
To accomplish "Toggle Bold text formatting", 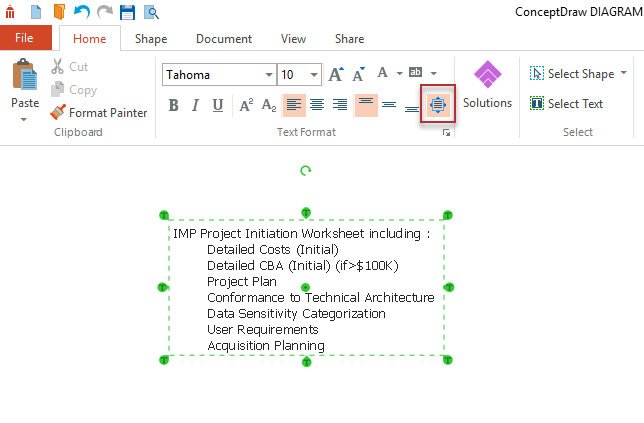I will coord(173,105).
